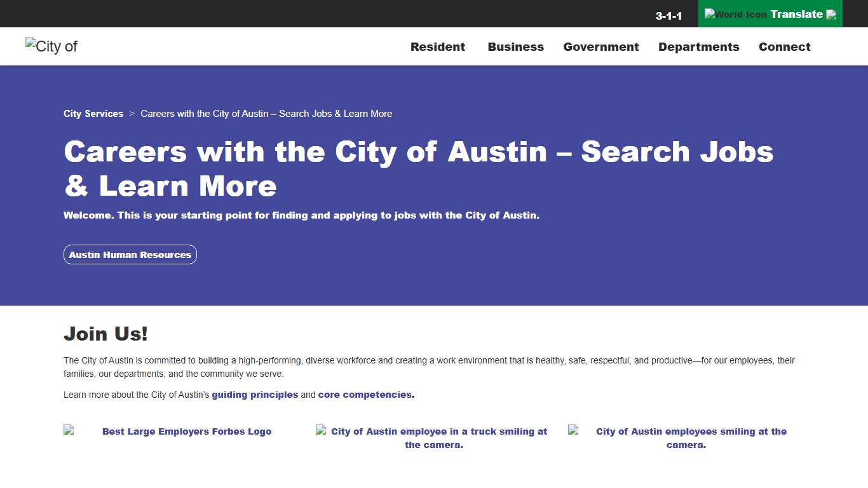
Task: Open the Government menu
Action: [x=601, y=46]
